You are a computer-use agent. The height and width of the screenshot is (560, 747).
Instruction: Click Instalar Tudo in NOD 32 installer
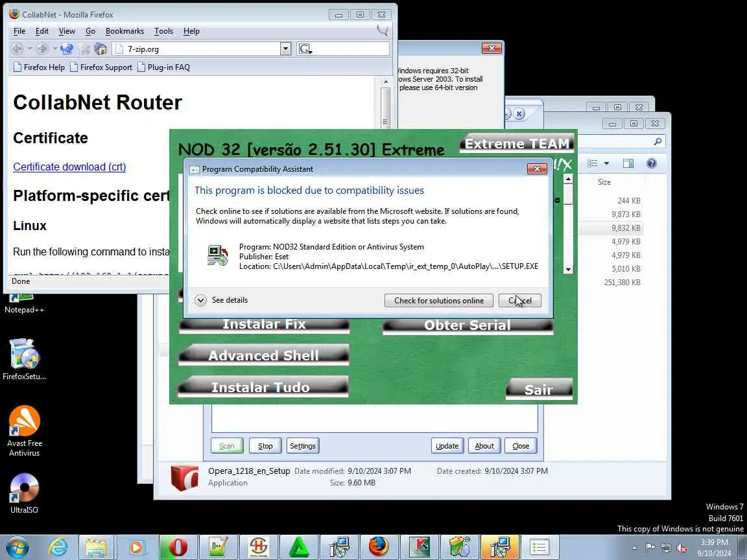point(263,388)
